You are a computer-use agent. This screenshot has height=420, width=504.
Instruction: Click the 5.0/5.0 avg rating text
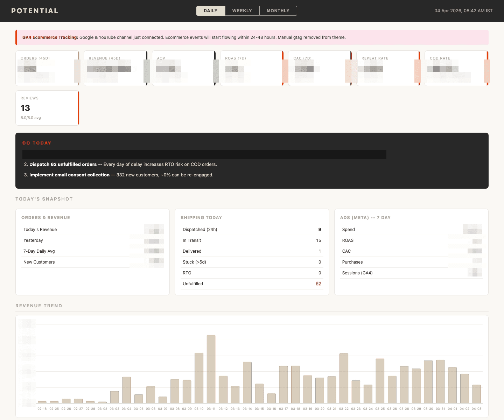tap(31, 118)
